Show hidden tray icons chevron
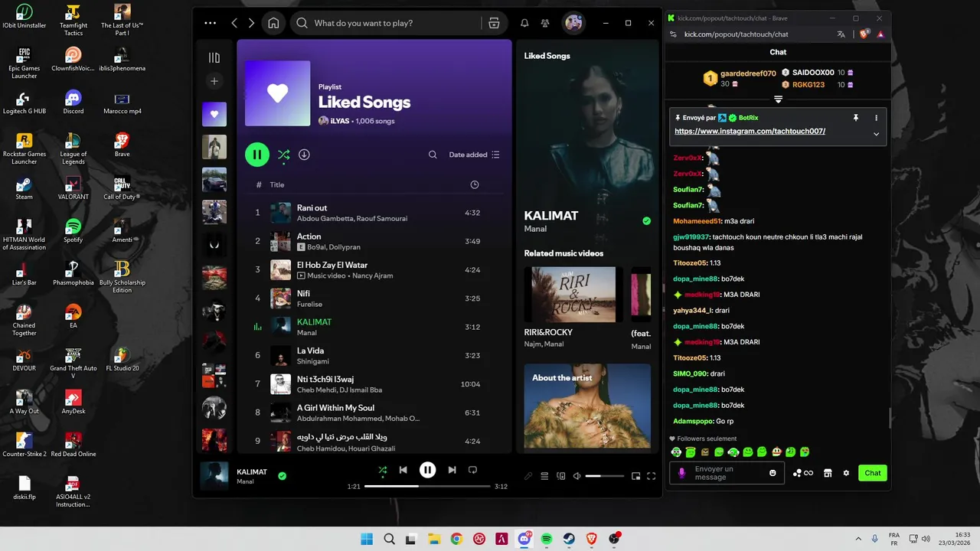 857,539
